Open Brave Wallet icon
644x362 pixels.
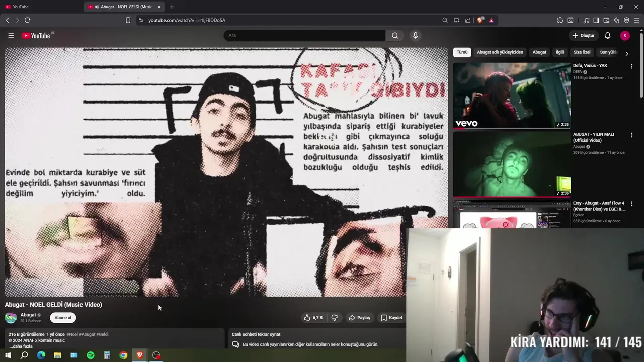tap(606, 20)
